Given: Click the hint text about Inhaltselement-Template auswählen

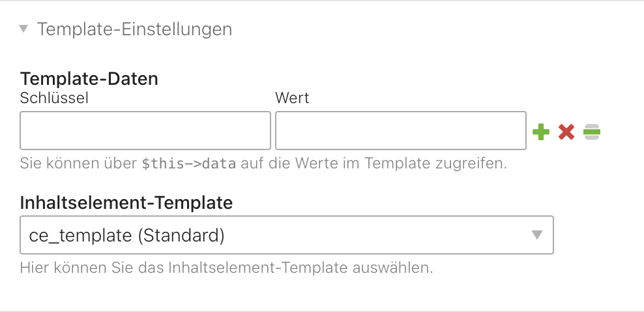Looking at the screenshot, I should 227,268.
